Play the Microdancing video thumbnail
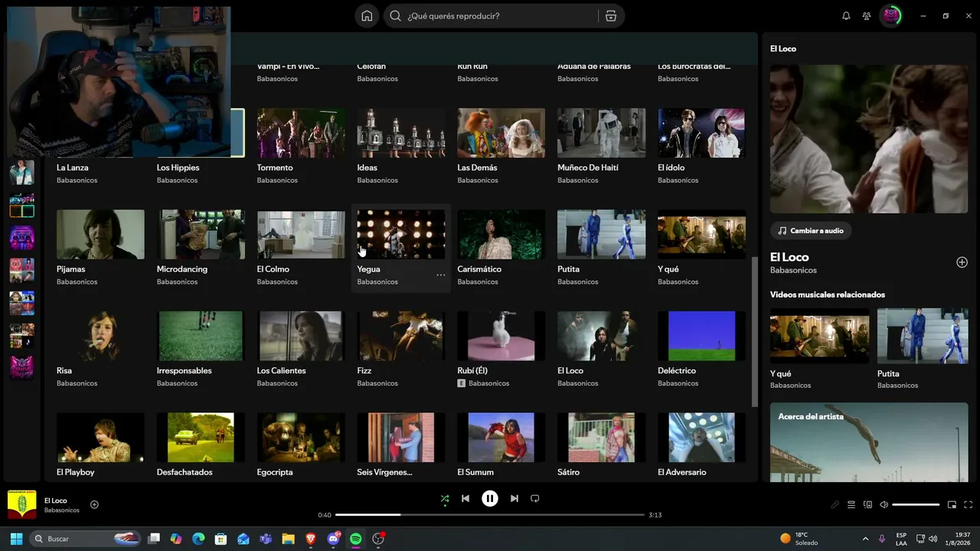 (201, 234)
